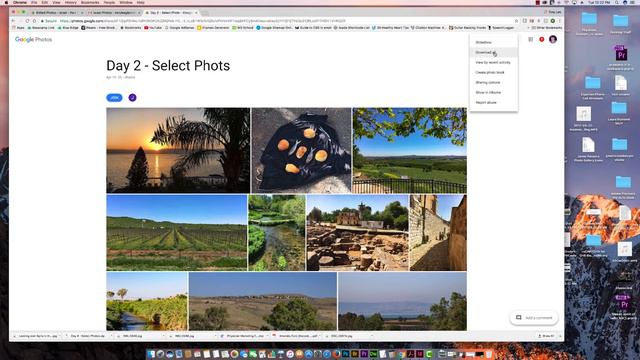Click the Chrome address bar URL
640x360 pixels.
click(x=202, y=21)
